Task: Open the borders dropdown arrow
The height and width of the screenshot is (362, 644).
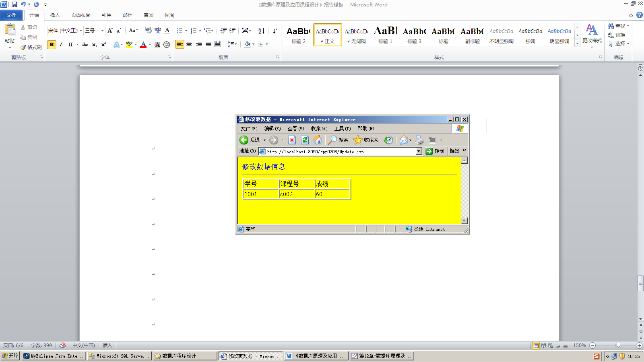Action: 266,44
